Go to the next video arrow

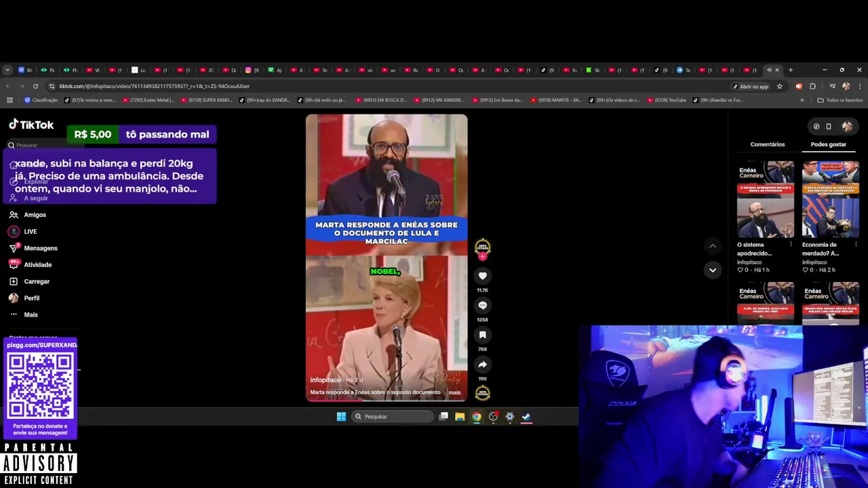(712, 270)
